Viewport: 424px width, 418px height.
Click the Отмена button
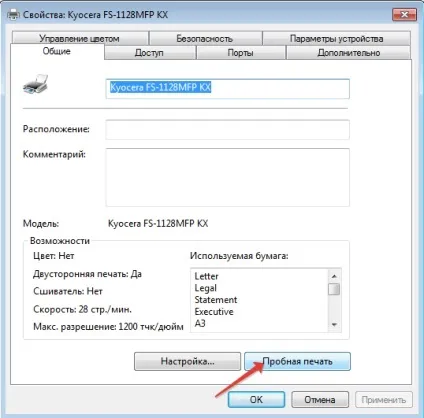click(x=320, y=399)
